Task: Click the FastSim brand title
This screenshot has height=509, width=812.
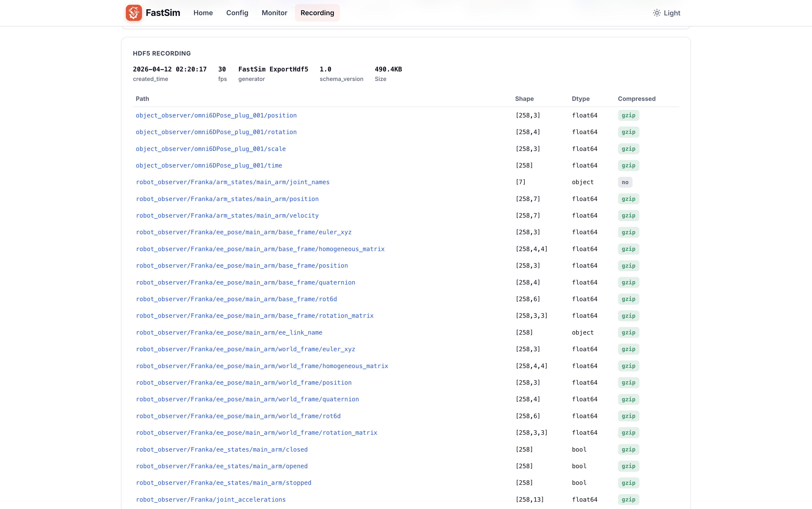Action: (163, 13)
